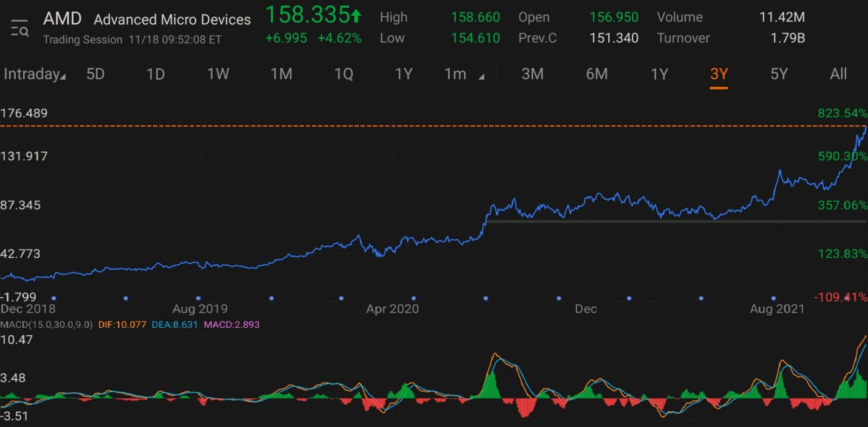Select the 6M range tab

coord(597,74)
